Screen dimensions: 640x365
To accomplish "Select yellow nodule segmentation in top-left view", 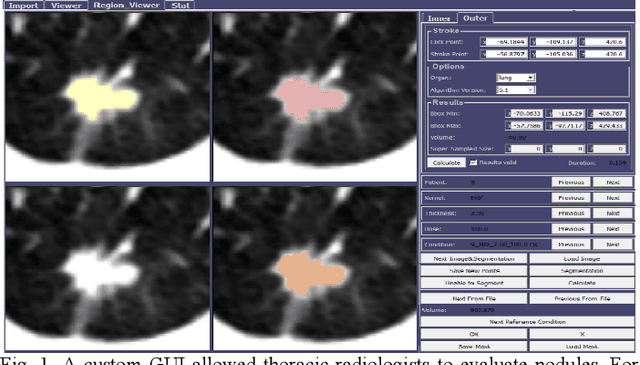I will point(101,98).
